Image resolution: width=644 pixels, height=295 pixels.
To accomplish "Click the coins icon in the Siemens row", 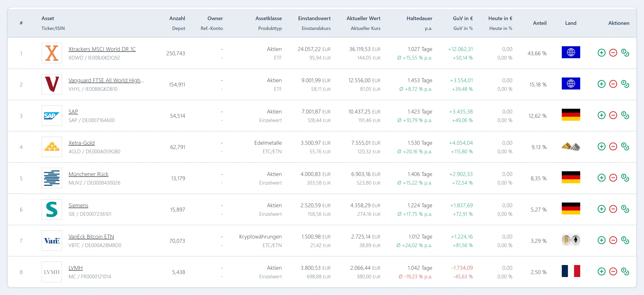I will tap(625, 209).
